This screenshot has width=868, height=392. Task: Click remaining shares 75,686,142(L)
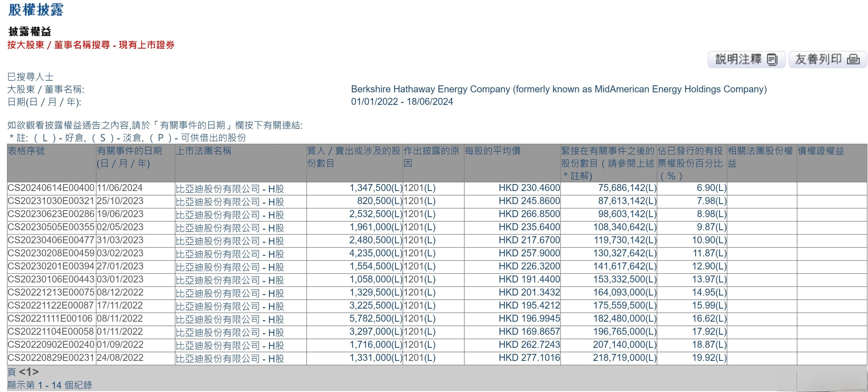coord(628,188)
